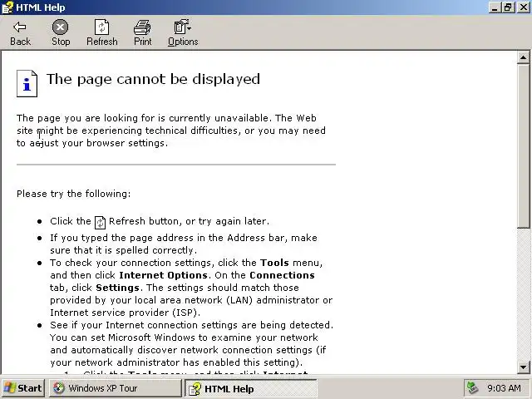This screenshot has height=399, width=532.
Task: Print the help page using Print button
Action: [x=142, y=33]
